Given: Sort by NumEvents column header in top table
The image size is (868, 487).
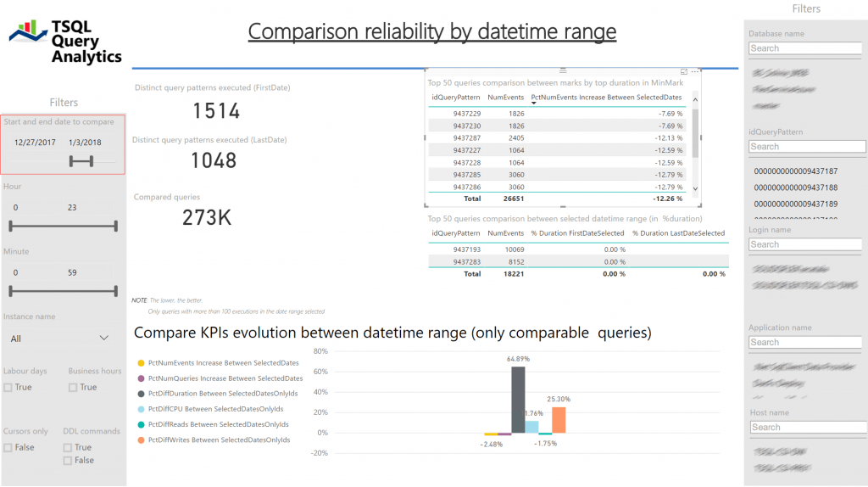Looking at the screenshot, I should tap(505, 98).
